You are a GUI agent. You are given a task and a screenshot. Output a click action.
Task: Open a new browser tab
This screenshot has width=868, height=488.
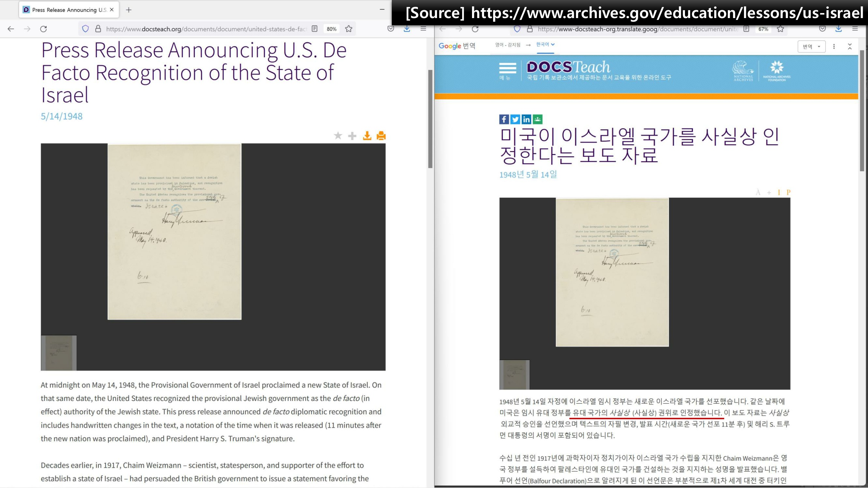pos(128,10)
